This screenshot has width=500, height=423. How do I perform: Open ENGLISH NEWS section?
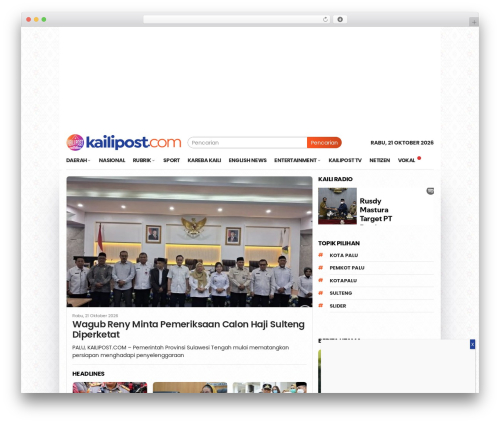pos(248,160)
